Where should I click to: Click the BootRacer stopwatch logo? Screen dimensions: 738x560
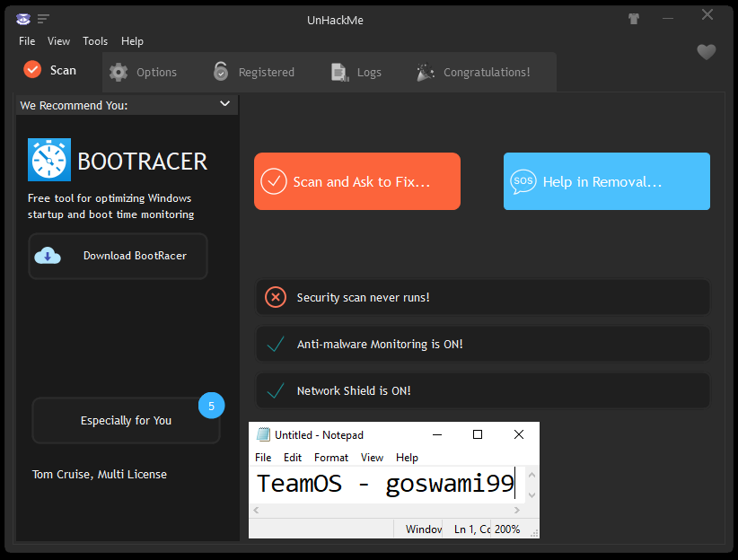pos(49,161)
